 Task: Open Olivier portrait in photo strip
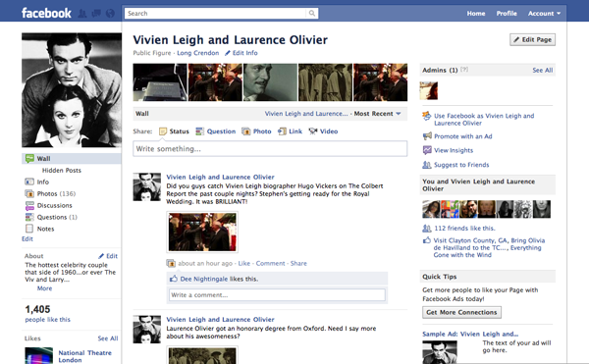coord(270,82)
